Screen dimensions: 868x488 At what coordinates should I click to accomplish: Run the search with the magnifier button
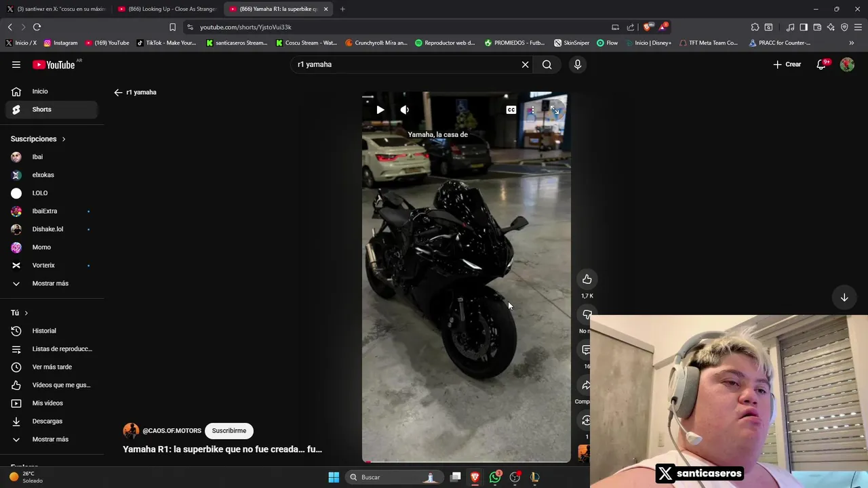(547, 64)
